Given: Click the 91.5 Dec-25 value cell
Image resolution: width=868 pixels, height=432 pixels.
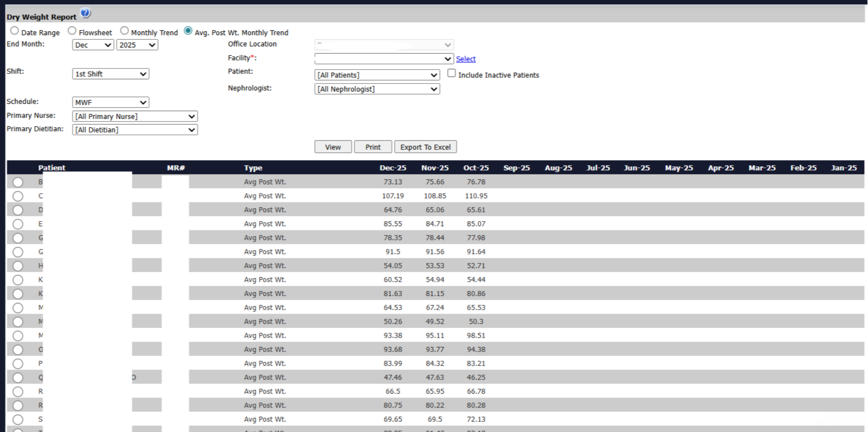Looking at the screenshot, I should (x=393, y=252).
